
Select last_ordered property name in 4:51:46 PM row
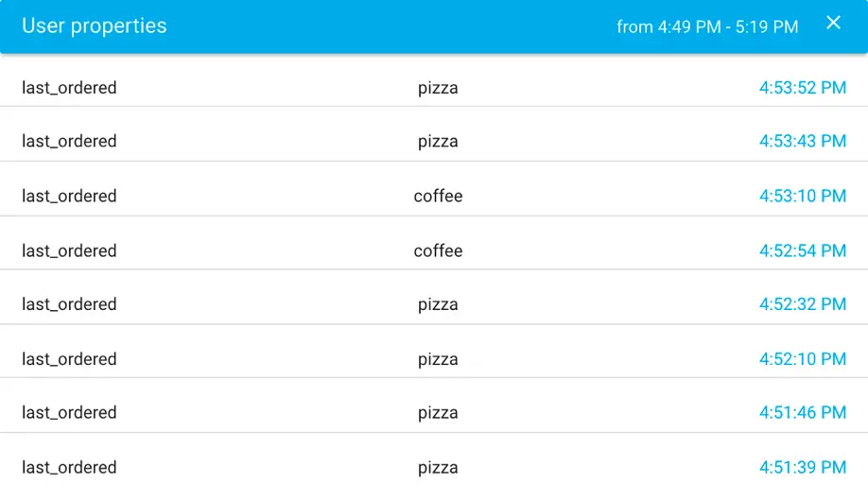click(69, 412)
